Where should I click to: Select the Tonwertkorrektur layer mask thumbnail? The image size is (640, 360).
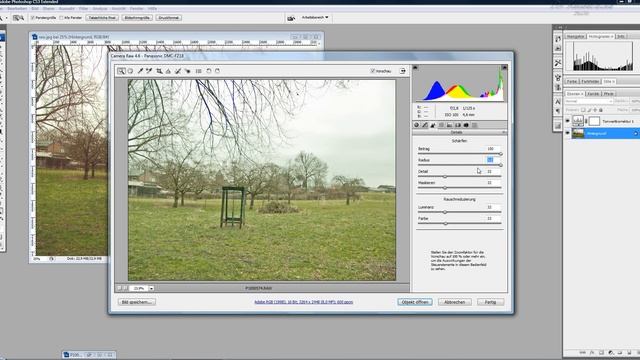point(594,121)
